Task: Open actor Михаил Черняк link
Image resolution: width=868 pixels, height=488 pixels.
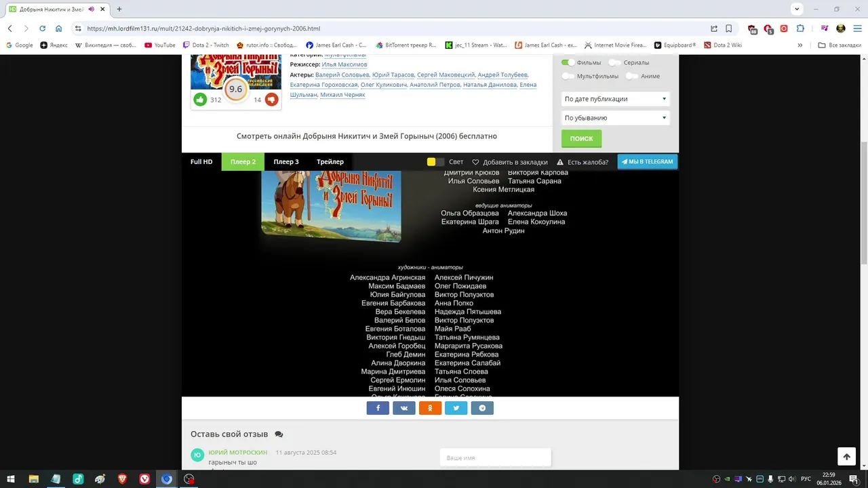Action: click(342, 95)
